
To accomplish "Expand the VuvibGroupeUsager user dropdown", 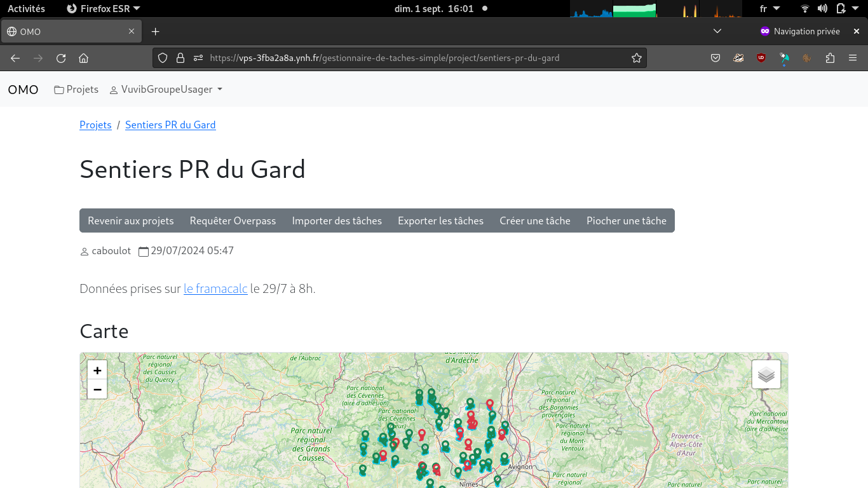I will click(166, 90).
